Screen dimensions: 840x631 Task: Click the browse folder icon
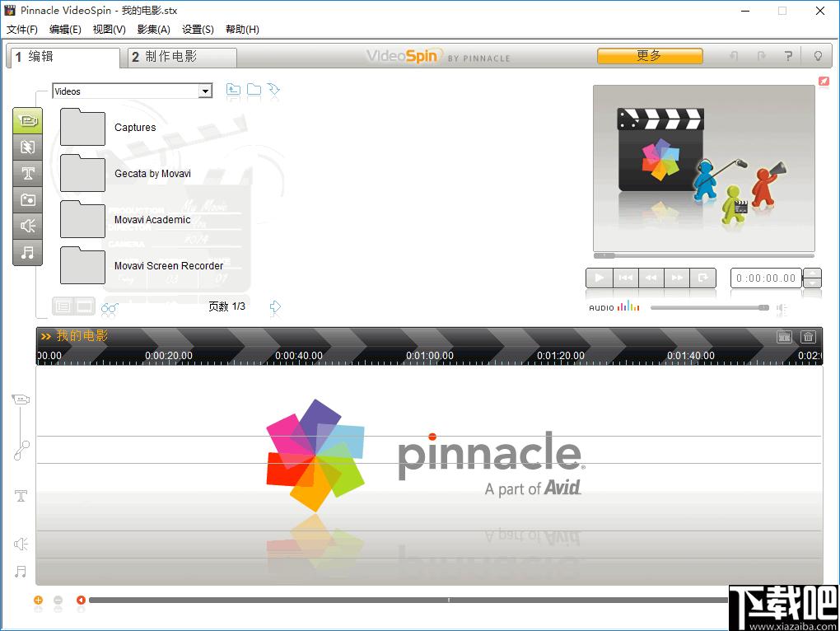click(254, 90)
